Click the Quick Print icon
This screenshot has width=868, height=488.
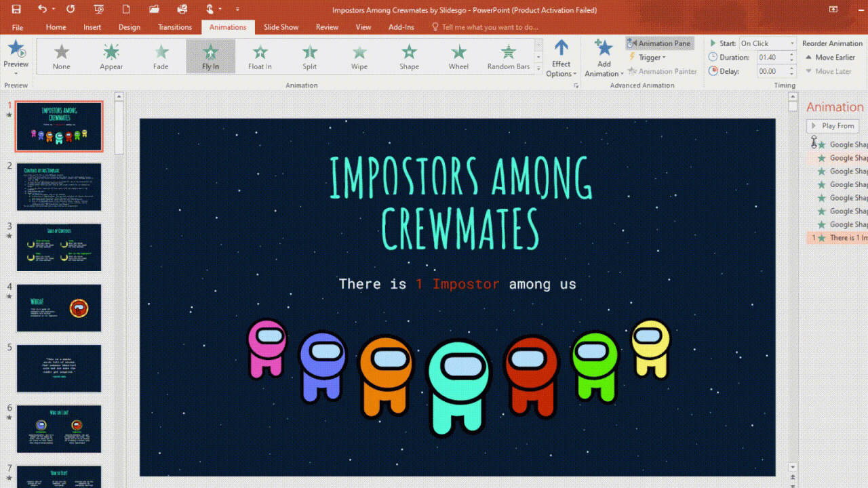click(x=182, y=9)
